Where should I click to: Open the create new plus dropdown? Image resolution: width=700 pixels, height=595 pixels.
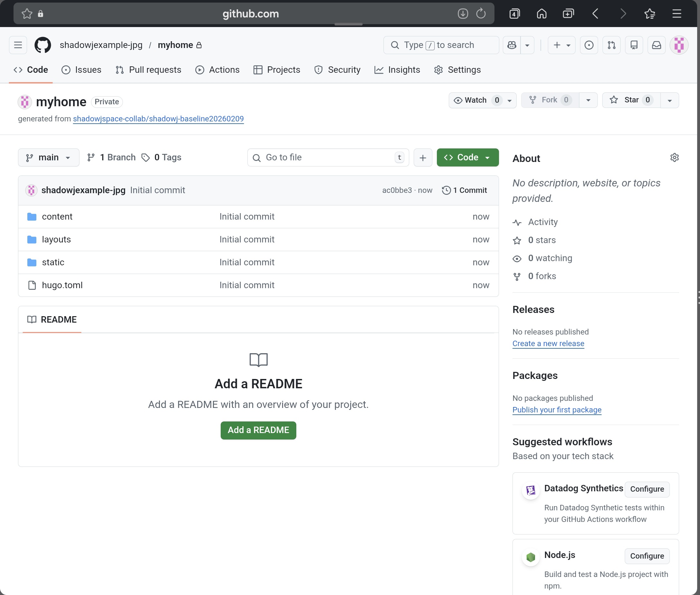pyautogui.click(x=561, y=45)
